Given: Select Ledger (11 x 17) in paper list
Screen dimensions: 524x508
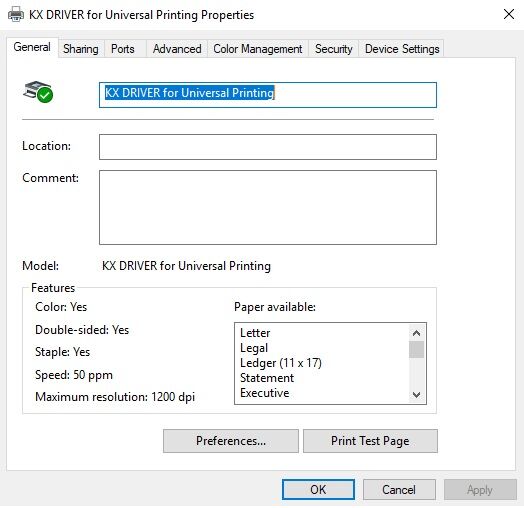Looking at the screenshot, I should coord(281,363).
